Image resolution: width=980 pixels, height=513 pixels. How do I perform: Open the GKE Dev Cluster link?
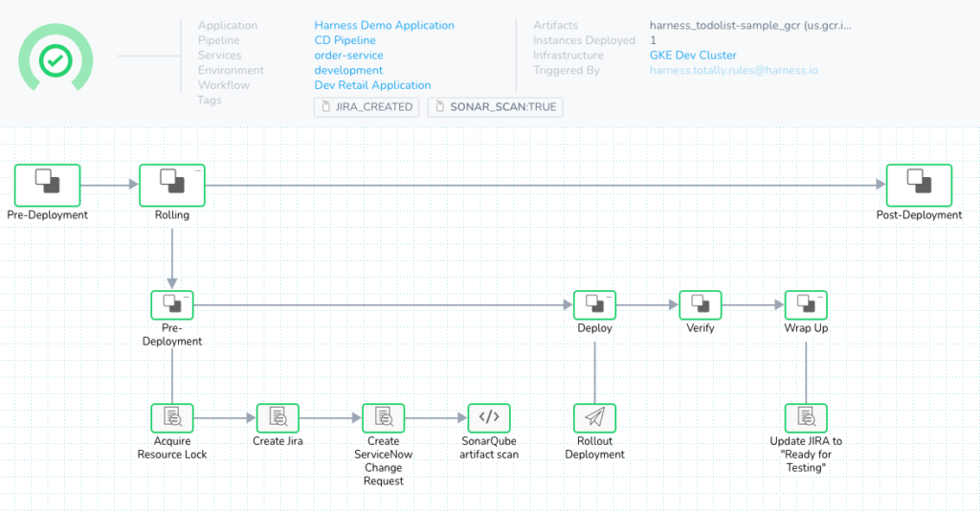[693, 55]
